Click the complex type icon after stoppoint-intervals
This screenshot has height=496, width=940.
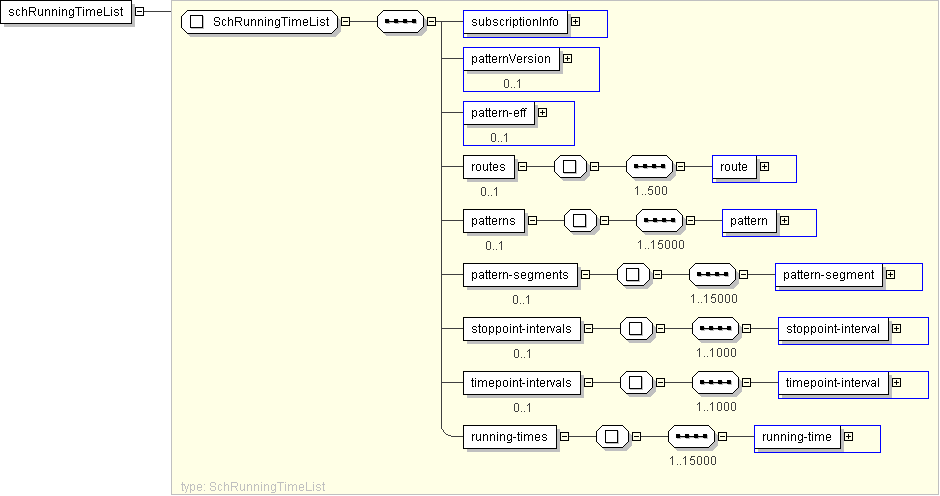click(x=636, y=329)
